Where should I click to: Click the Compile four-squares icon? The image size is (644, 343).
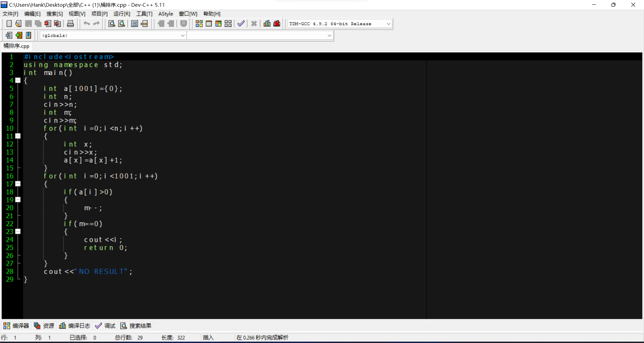pyautogui.click(x=199, y=23)
